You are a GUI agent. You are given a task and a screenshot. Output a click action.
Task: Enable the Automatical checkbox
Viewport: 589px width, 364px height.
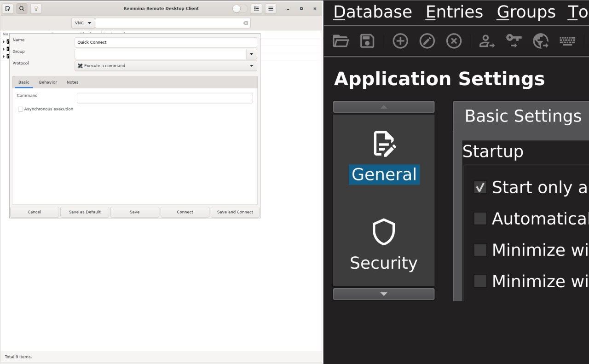[x=480, y=219]
